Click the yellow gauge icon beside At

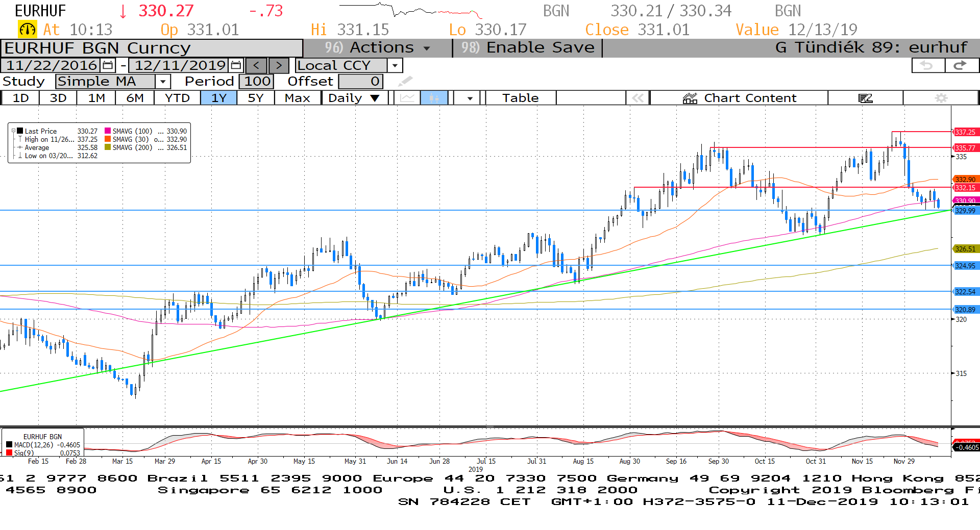coord(27,30)
